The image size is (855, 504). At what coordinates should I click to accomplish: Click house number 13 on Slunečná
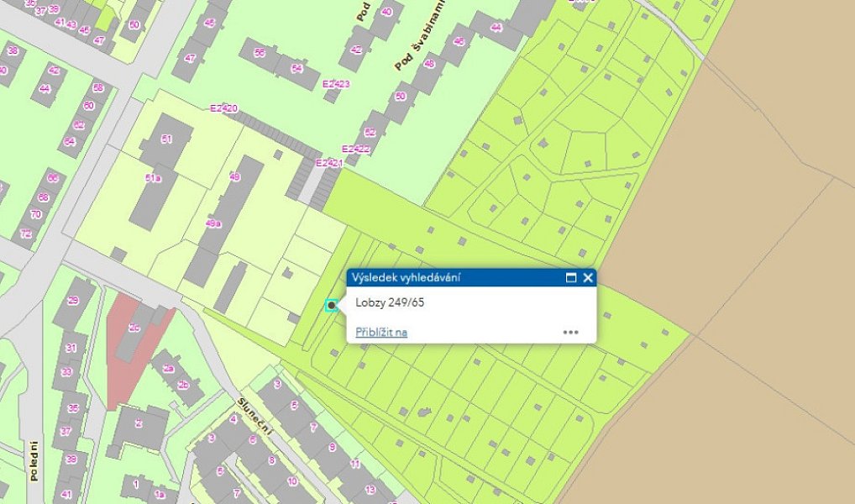point(370,490)
